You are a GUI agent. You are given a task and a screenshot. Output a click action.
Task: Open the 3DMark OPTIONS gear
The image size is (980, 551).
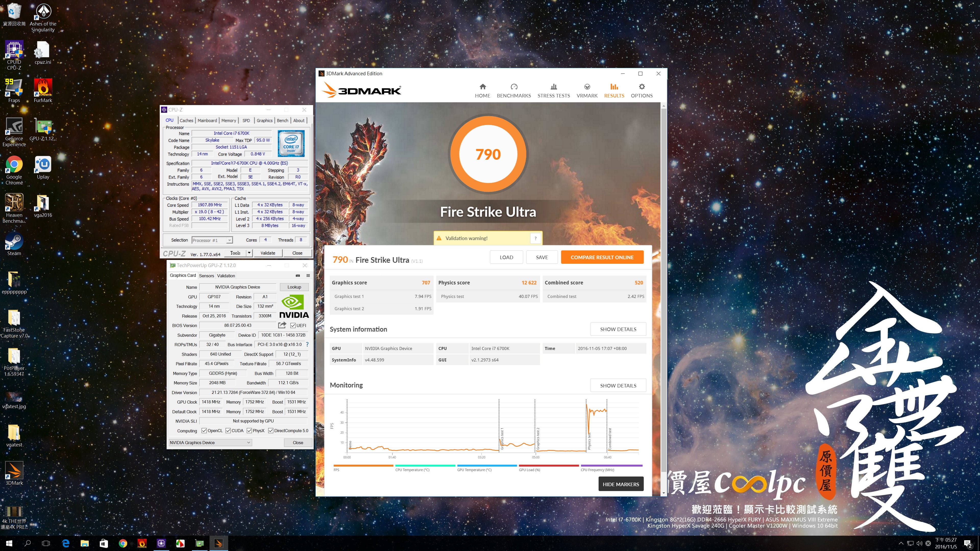pyautogui.click(x=641, y=91)
